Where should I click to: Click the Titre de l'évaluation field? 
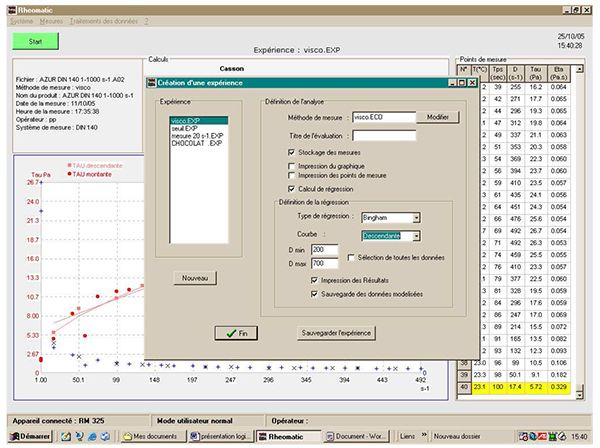coord(384,135)
